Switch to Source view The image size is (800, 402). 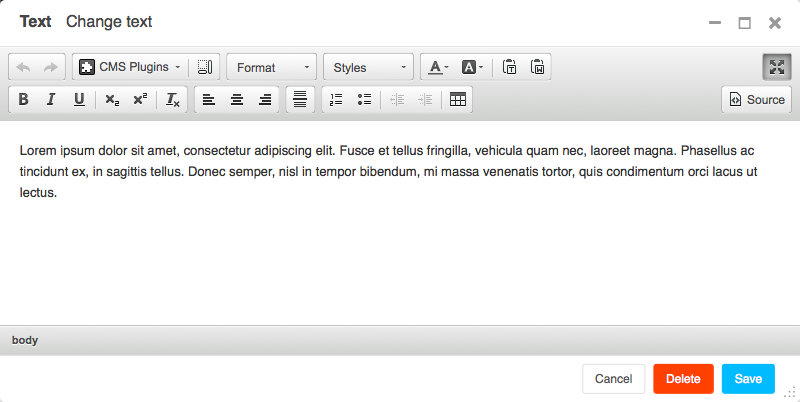756,100
